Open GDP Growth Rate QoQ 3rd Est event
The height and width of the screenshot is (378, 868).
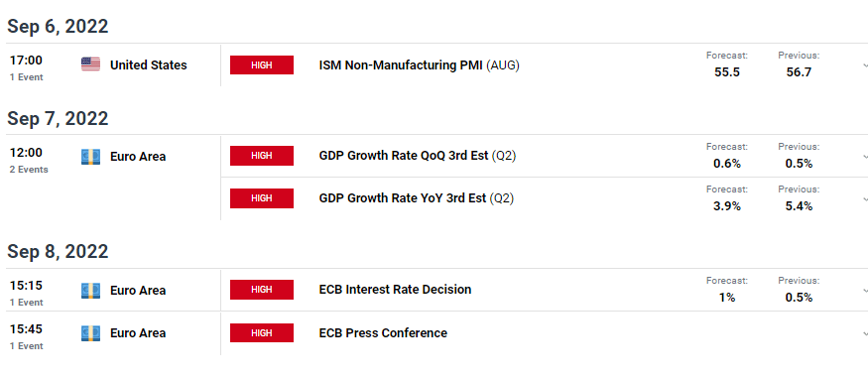(x=418, y=156)
